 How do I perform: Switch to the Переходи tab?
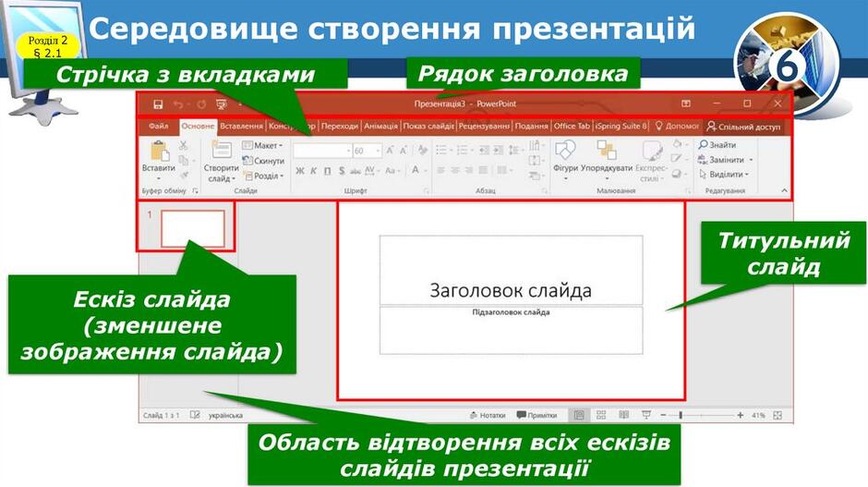pos(339,127)
